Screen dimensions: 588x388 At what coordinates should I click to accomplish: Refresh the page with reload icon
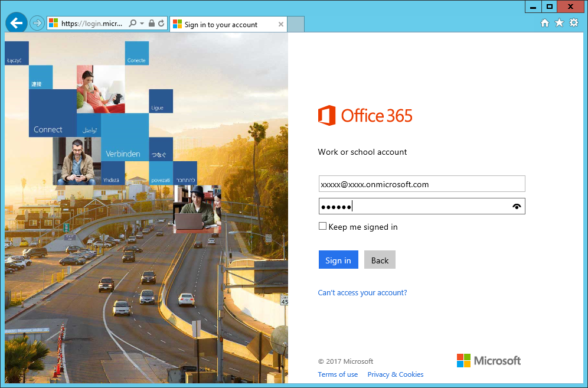click(161, 23)
